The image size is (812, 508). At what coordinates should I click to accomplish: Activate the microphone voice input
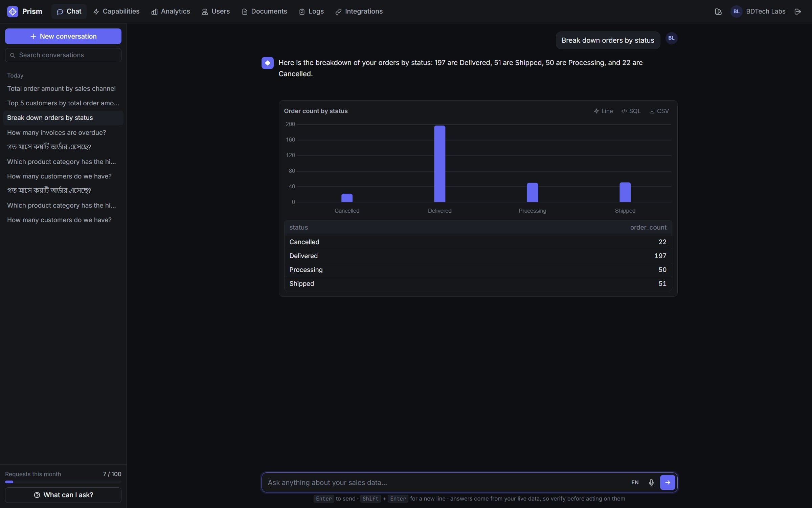click(651, 483)
